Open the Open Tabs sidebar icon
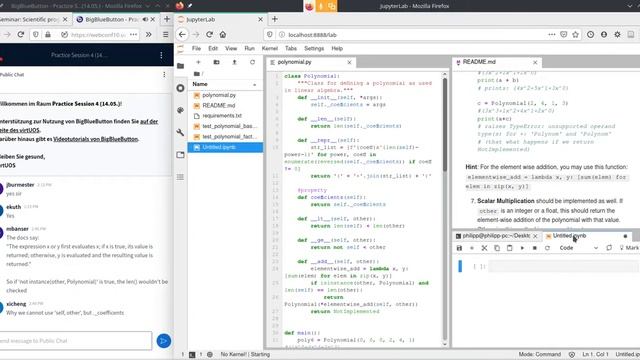640x360 pixels. click(180, 155)
